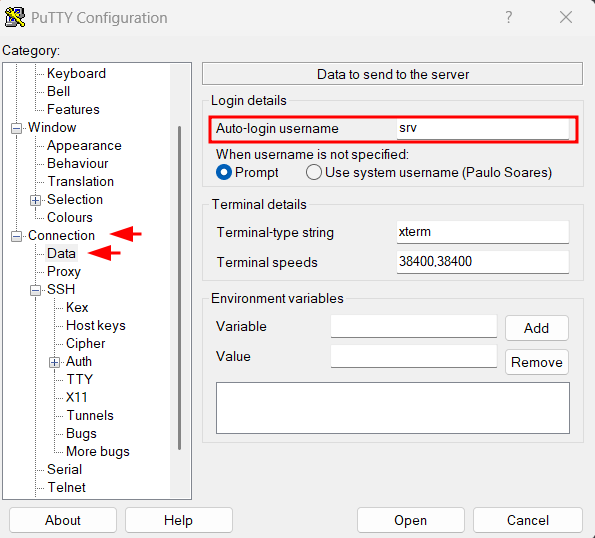Image resolution: width=595 pixels, height=538 pixels.
Task: Focus the Terminal-type string field
Action: click(483, 232)
